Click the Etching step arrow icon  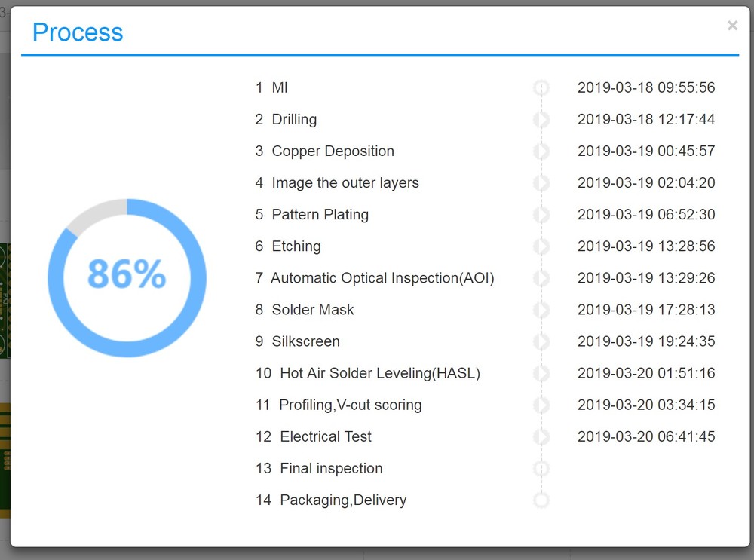pos(541,246)
